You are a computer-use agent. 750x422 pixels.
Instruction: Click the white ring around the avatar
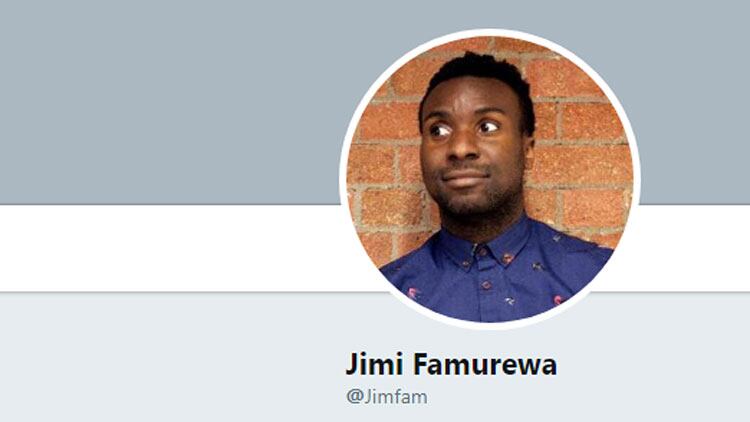pyautogui.click(x=490, y=32)
